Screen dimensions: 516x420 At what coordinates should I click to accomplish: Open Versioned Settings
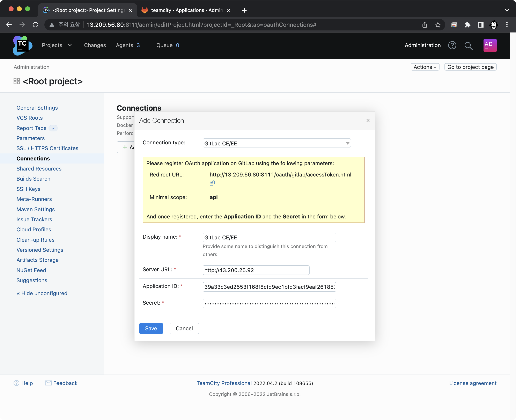tap(40, 250)
